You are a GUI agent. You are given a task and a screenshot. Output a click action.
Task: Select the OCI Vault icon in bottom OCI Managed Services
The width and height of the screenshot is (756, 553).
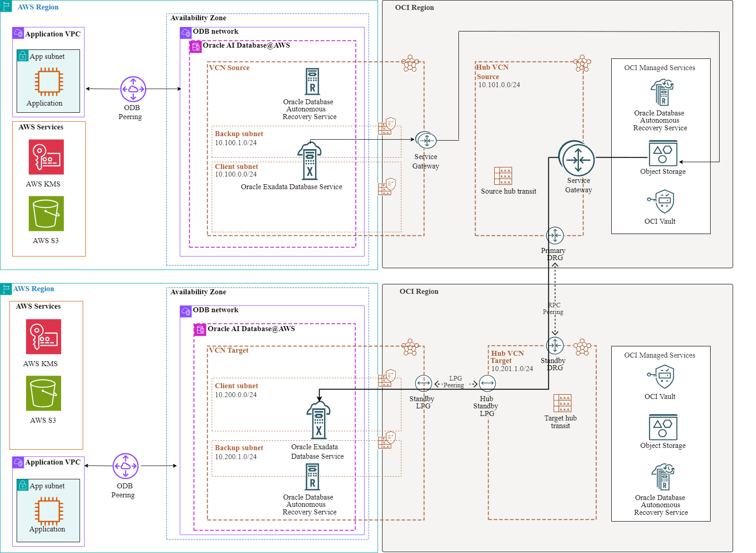point(661,376)
